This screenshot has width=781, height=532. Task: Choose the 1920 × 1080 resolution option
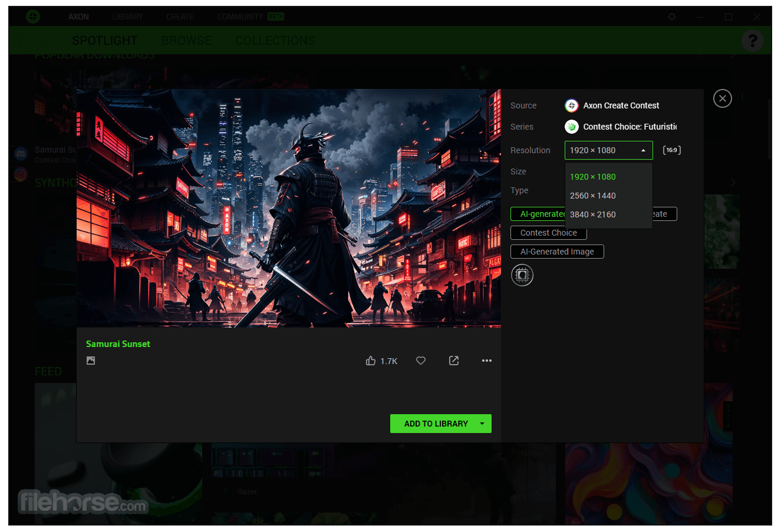pyautogui.click(x=609, y=177)
